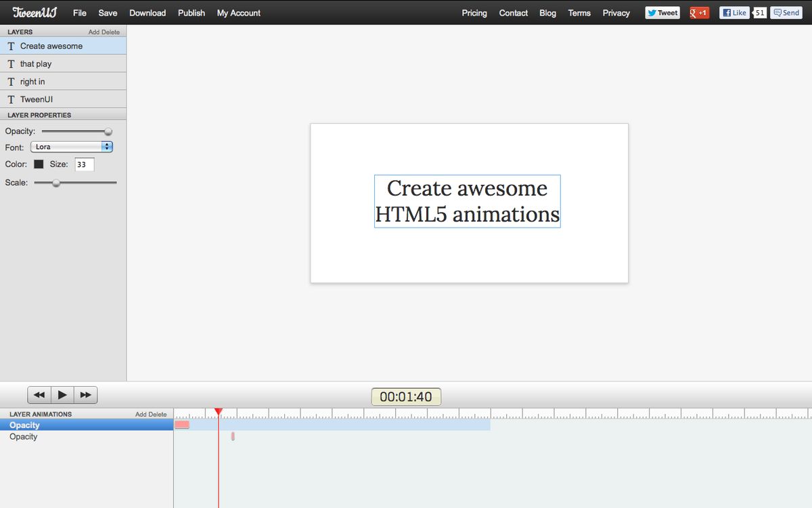Select the red playhead marker on the timeline
The image size is (812, 508).
(218, 411)
